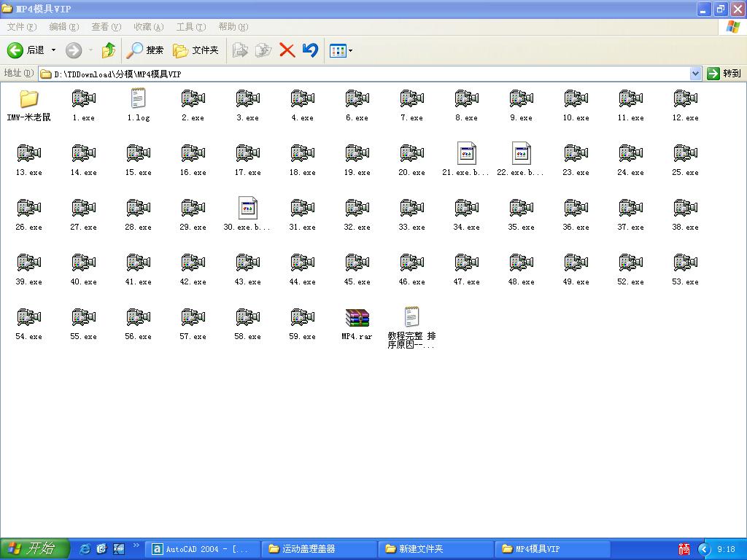Viewport: 747px width, 560px height.
Task: Click the KMP quick launch icon
Action: point(119,549)
